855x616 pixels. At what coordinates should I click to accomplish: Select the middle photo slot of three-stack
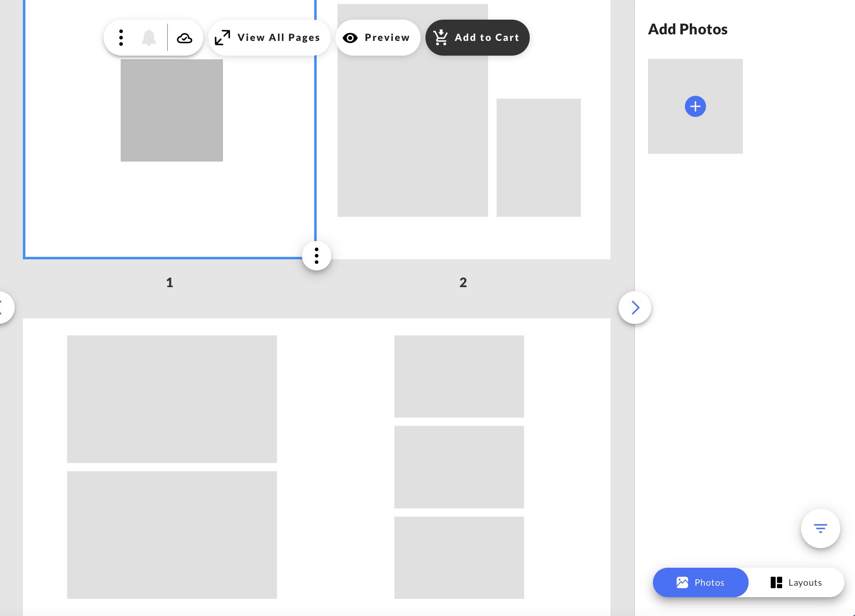pyautogui.click(x=459, y=467)
